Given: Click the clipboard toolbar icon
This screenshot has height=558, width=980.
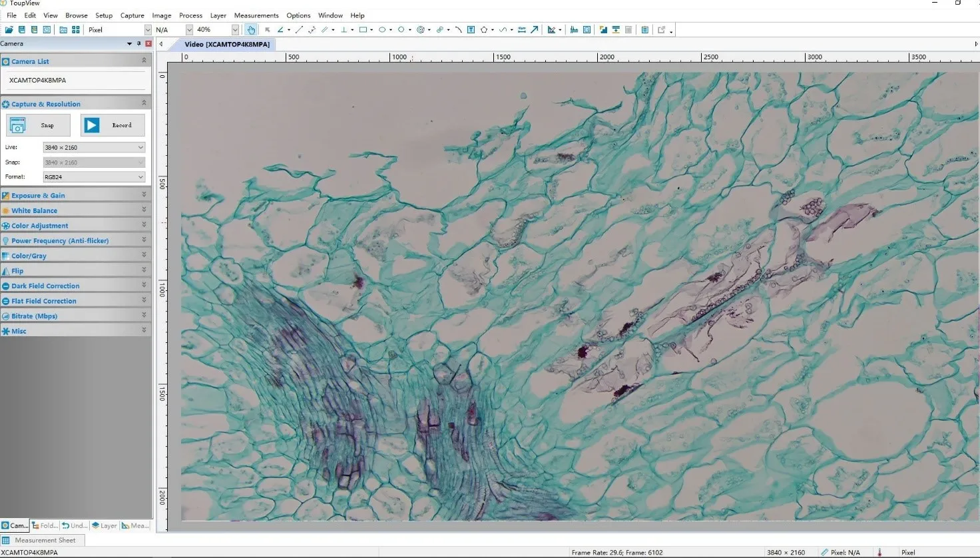Looking at the screenshot, I should coord(644,30).
